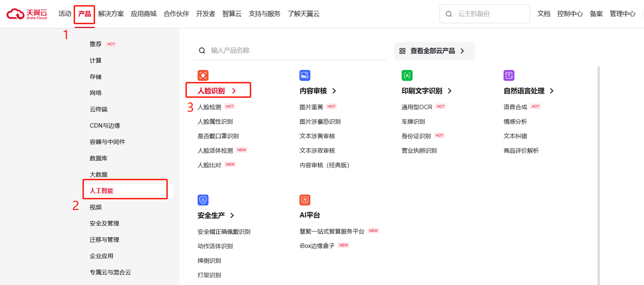Open the 安全帽正确佩戴识别 product
Image resolution: width=644 pixels, height=285 pixels.
[224, 232]
